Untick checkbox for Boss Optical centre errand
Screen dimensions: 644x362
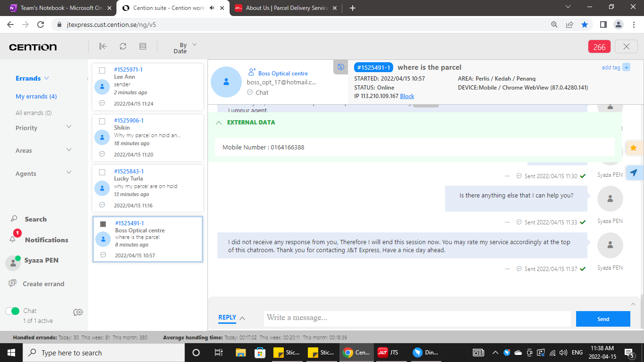click(x=103, y=224)
